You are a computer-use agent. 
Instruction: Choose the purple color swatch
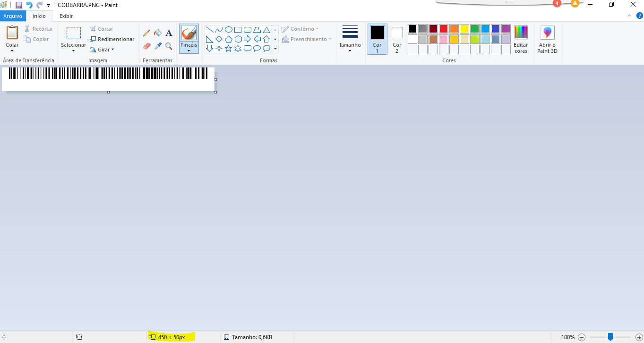click(x=506, y=29)
